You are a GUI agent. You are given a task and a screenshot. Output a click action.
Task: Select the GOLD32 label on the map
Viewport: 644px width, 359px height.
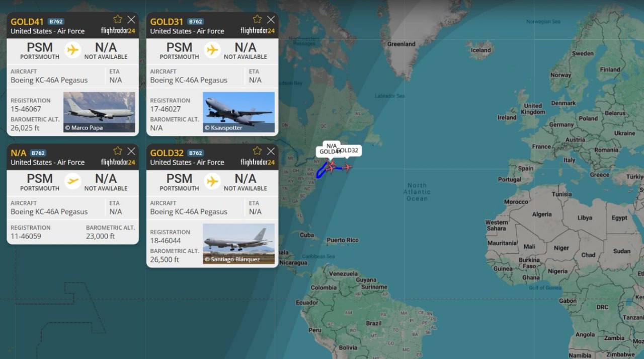tap(348, 150)
